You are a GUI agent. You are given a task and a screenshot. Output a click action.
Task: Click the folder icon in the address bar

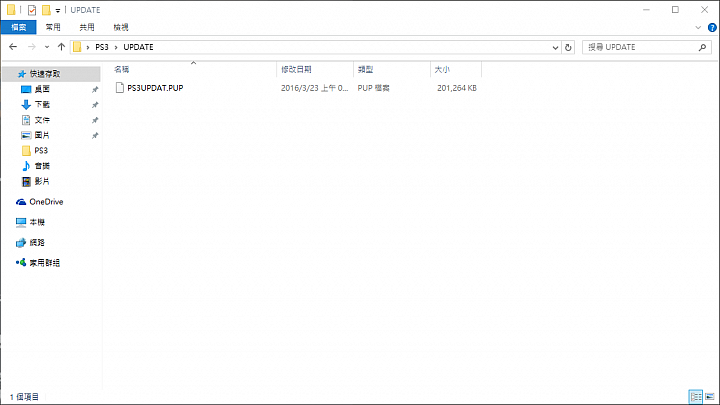77,47
